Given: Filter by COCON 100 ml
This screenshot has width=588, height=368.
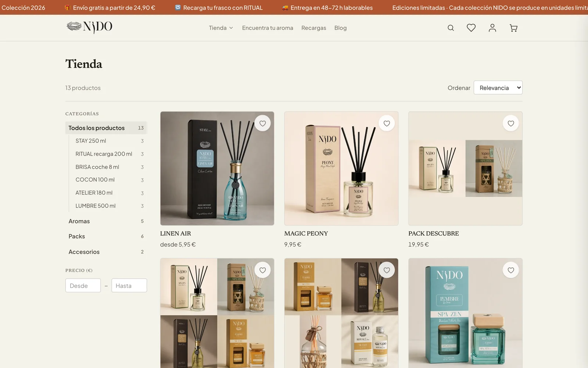Looking at the screenshot, I should 110,180.
